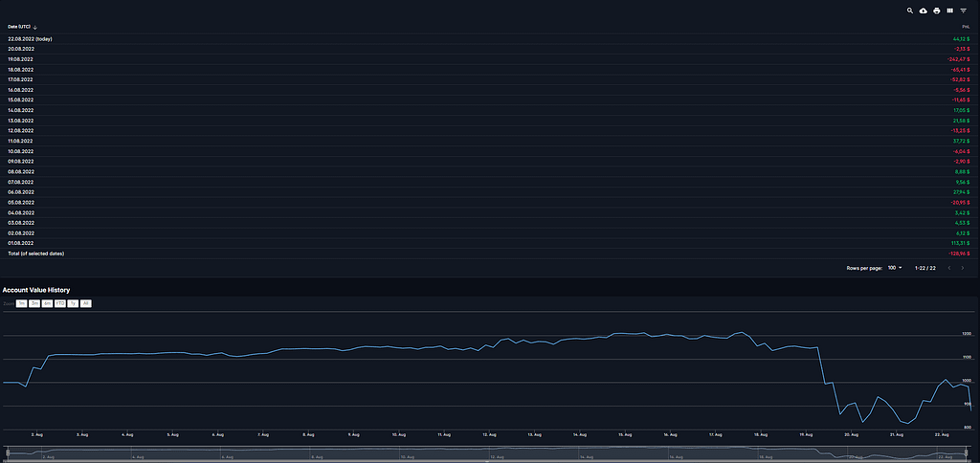Viewport: 980px width, 463px height.
Task: Select the 03.08.2022 date row
Action: coord(489,223)
